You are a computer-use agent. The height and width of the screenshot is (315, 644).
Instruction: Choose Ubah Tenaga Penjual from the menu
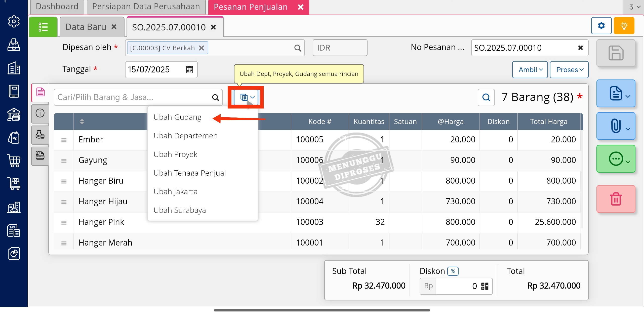pyautogui.click(x=189, y=173)
